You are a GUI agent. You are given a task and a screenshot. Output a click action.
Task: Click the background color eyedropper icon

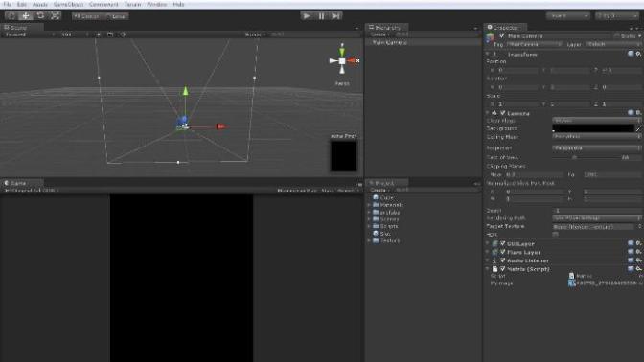coord(638,129)
